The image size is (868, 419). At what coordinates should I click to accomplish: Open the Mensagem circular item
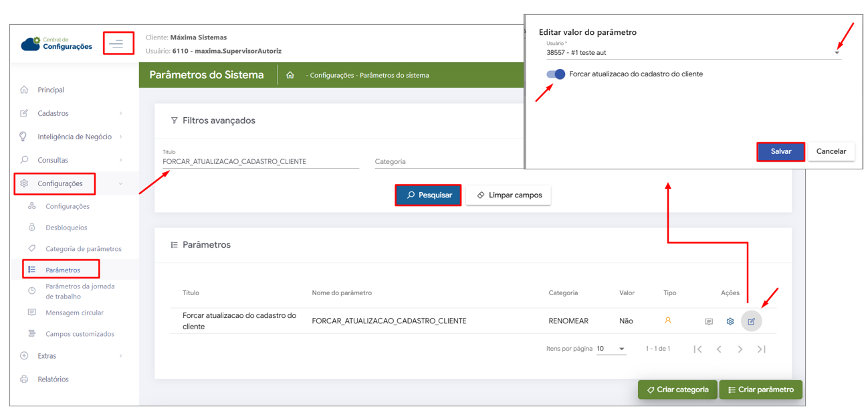[74, 313]
